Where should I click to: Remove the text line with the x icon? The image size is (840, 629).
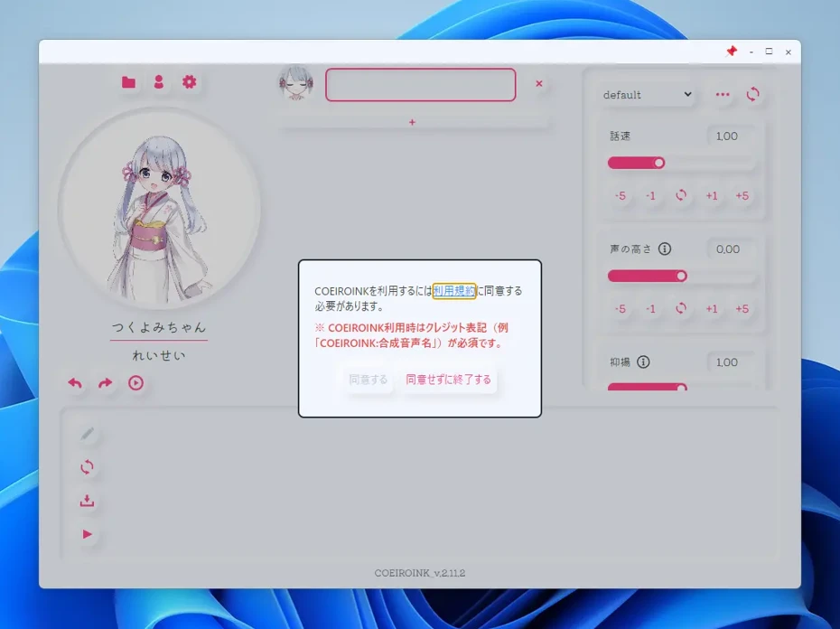tap(539, 84)
